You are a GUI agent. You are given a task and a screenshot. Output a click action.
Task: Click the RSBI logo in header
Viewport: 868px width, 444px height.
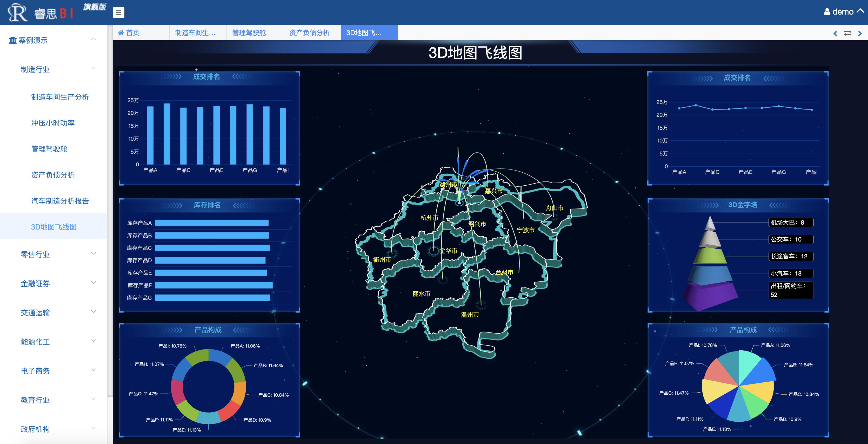point(41,12)
